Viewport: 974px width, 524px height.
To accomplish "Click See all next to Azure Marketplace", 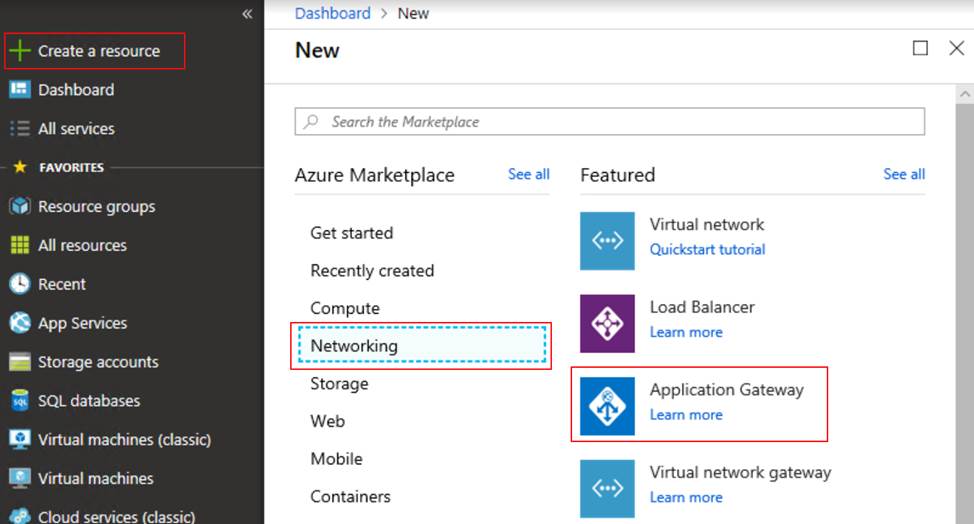I will click(529, 174).
